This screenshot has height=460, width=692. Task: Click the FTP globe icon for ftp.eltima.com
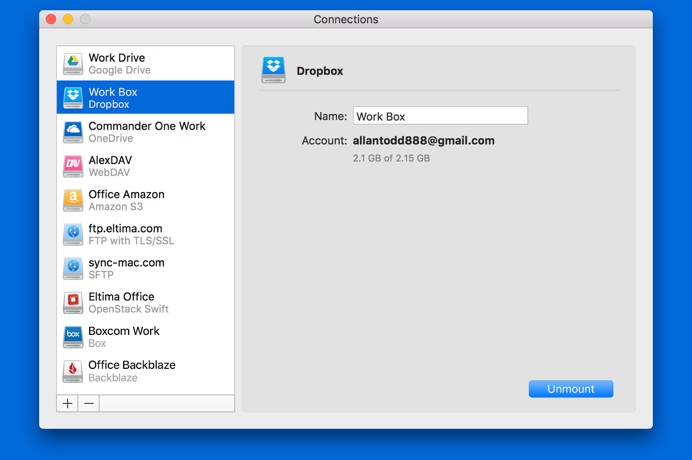click(x=73, y=234)
